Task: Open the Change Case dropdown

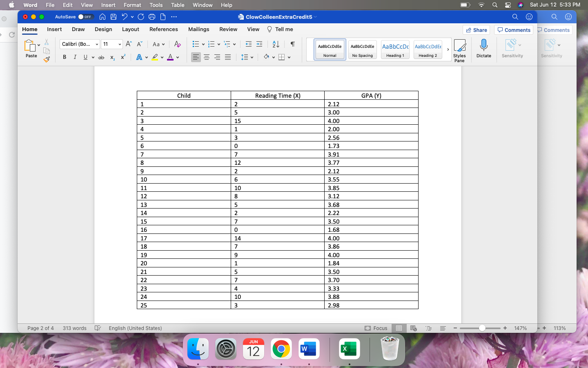Action: point(158,44)
